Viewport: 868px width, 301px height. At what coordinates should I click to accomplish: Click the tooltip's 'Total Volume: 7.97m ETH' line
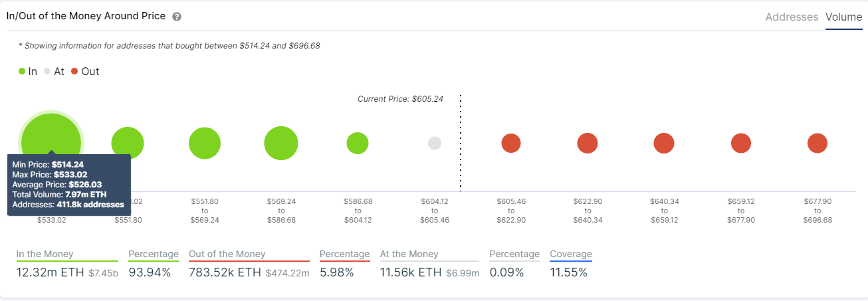click(x=59, y=195)
